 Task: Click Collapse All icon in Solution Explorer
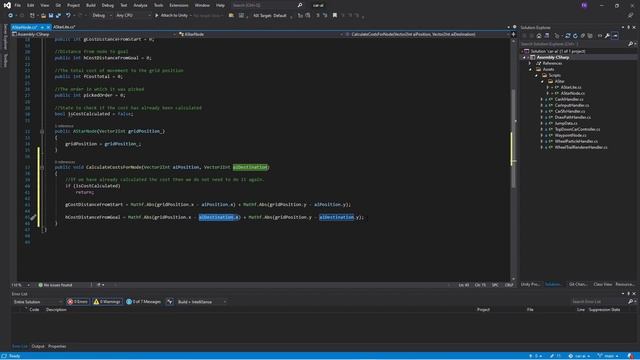tap(582, 36)
